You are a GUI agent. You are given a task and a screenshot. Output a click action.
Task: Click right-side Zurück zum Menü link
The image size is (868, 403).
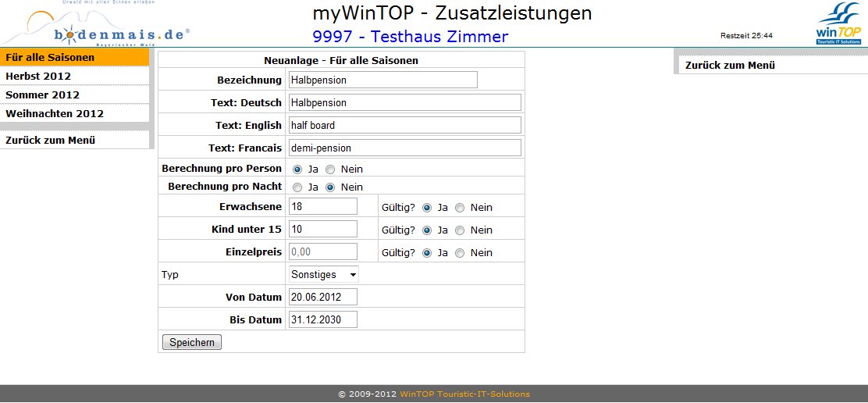[730, 66]
